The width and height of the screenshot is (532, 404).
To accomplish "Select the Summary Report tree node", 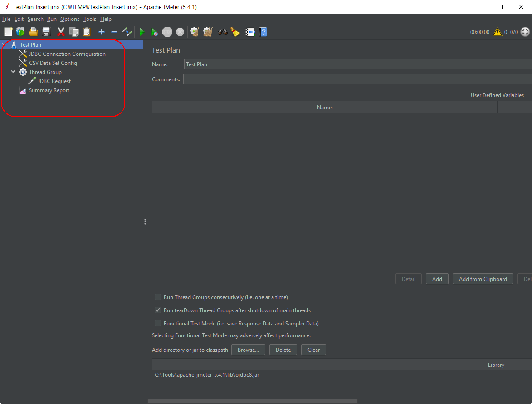I will click(x=49, y=90).
